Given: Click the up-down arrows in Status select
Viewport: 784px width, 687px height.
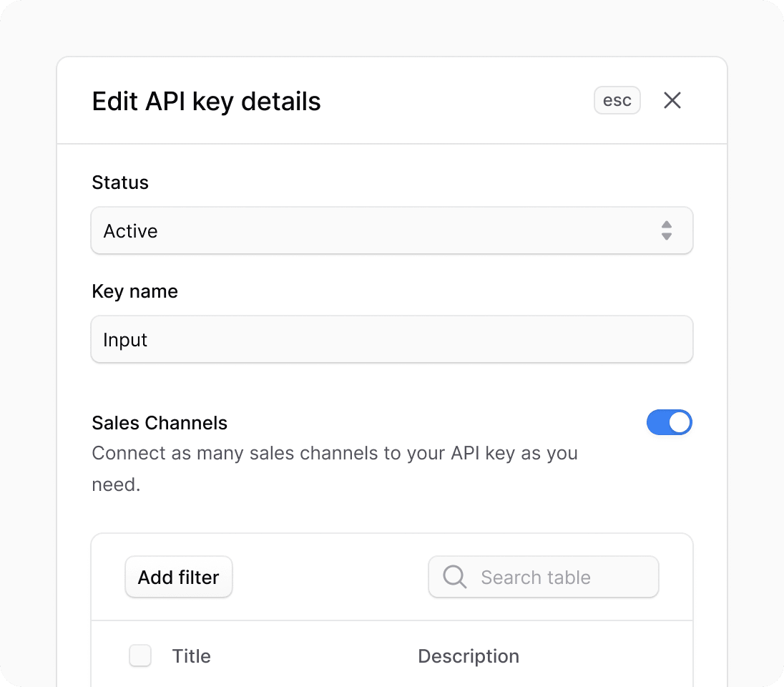Looking at the screenshot, I should click(667, 230).
